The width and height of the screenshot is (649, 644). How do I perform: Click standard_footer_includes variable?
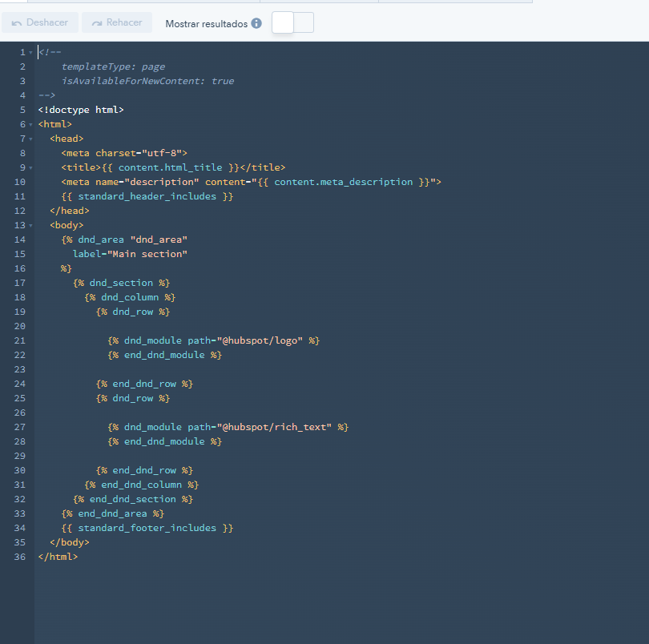tap(147, 528)
